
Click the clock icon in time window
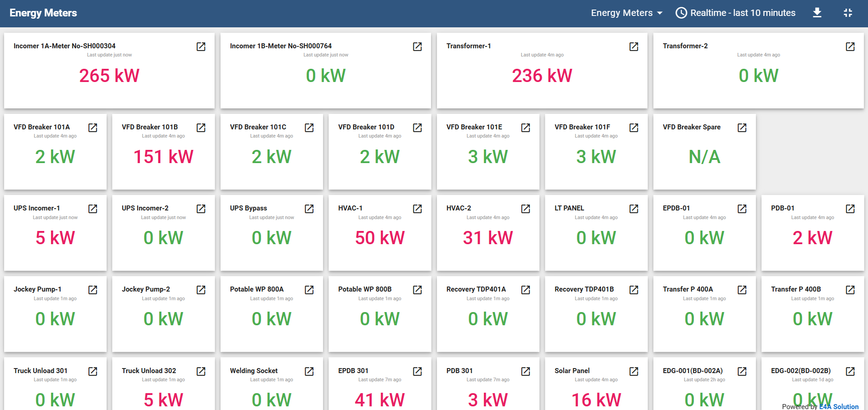pos(681,13)
